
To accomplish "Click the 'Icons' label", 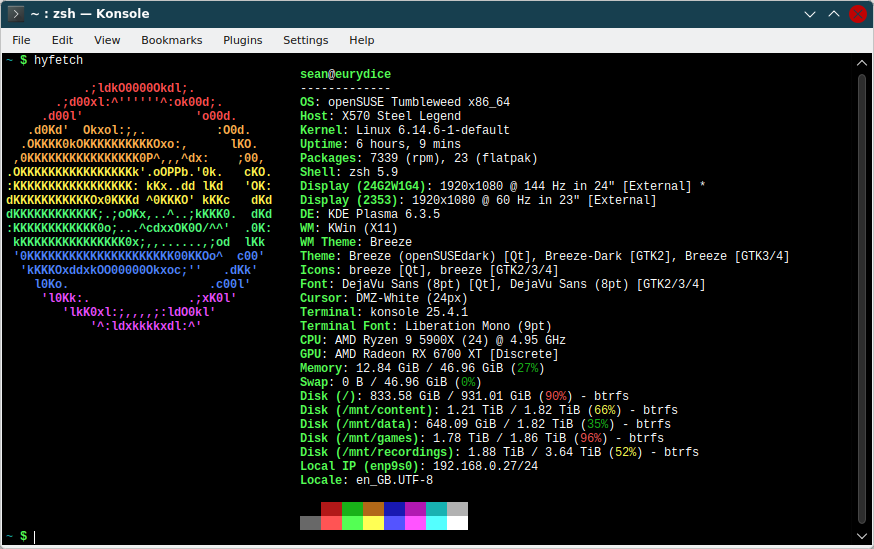I will point(317,270).
